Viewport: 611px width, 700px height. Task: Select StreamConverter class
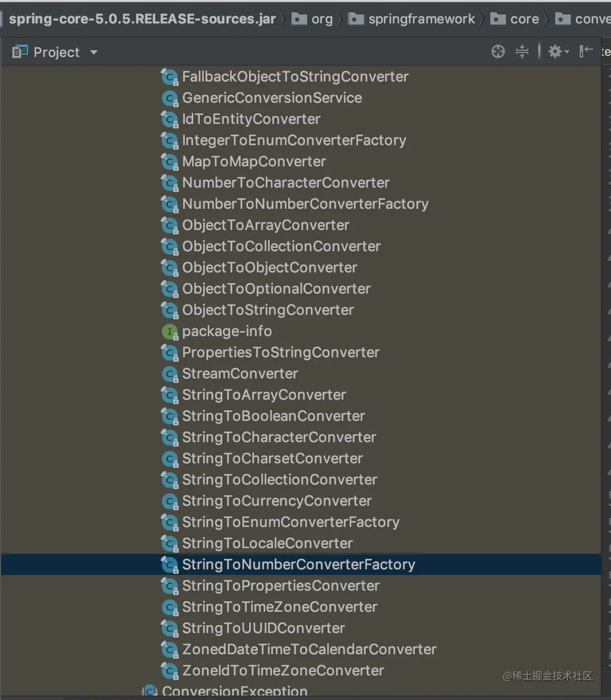240,373
